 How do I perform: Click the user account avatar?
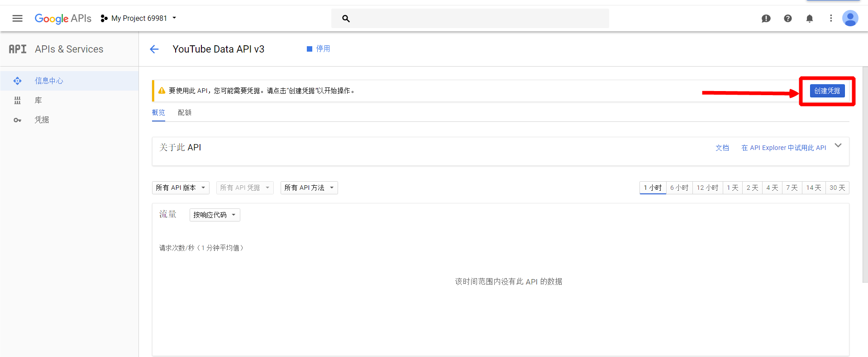tap(849, 18)
